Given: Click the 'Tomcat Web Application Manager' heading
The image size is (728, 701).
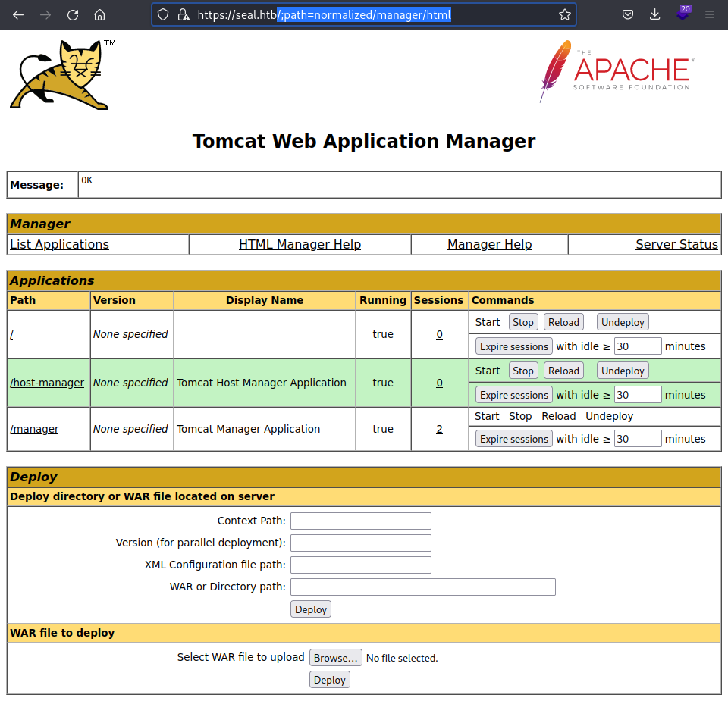Looking at the screenshot, I should (x=364, y=141).
